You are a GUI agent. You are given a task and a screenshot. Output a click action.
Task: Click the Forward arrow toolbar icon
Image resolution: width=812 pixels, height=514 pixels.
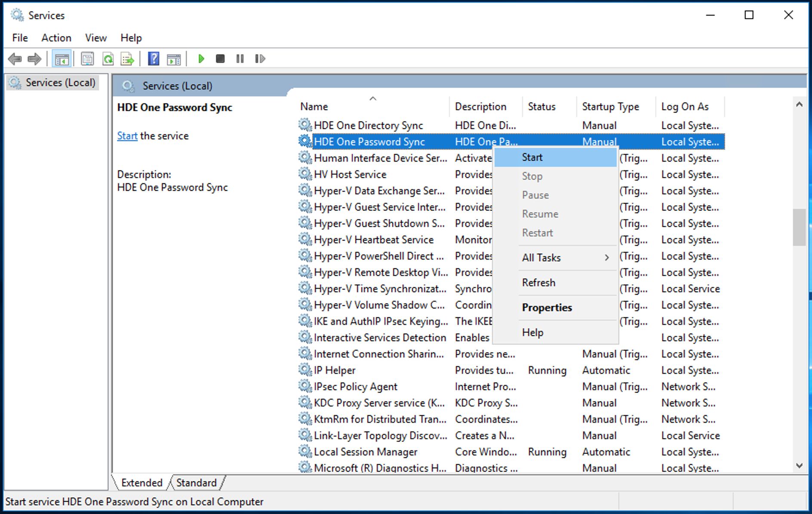click(34, 59)
